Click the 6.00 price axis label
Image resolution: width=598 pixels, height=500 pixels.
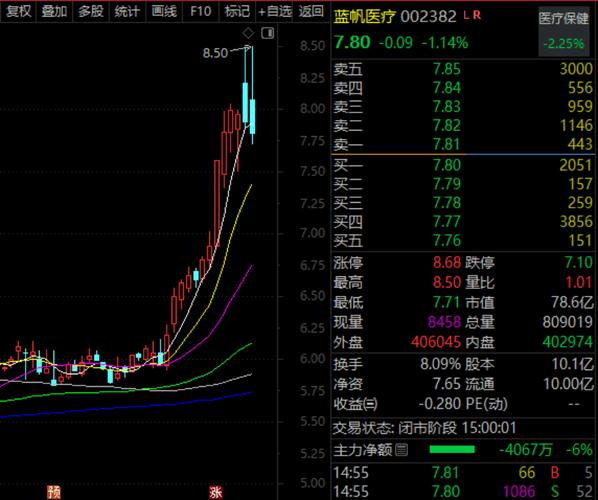[x=312, y=359]
